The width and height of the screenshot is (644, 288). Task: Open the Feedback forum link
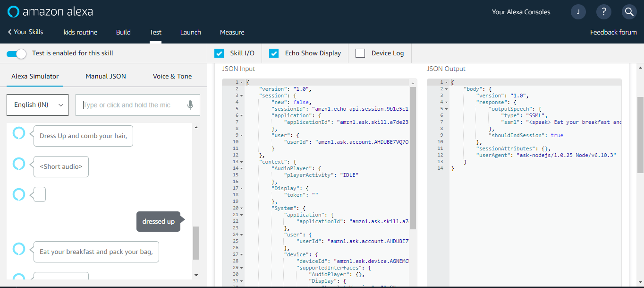[x=613, y=32]
